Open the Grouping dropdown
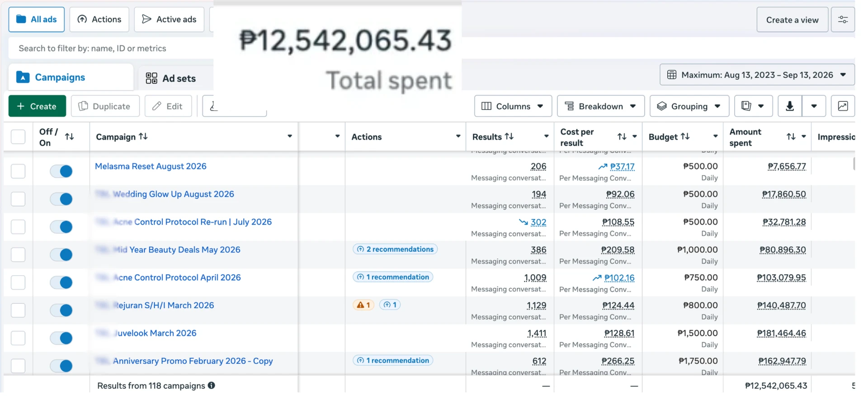The image size is (868, 396). tap(689, 106)
